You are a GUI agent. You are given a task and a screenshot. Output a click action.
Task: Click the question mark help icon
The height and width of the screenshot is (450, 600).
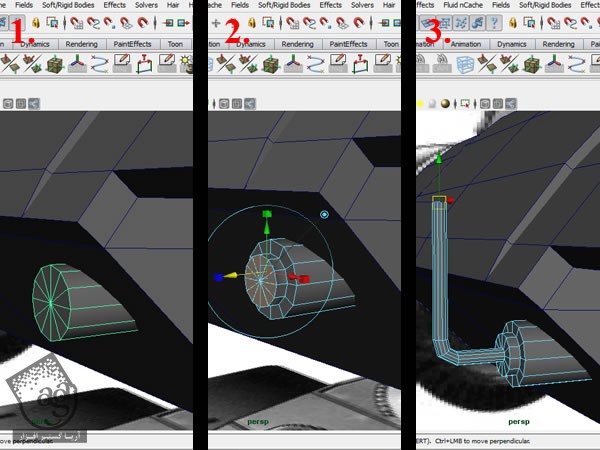coord(493,23)
